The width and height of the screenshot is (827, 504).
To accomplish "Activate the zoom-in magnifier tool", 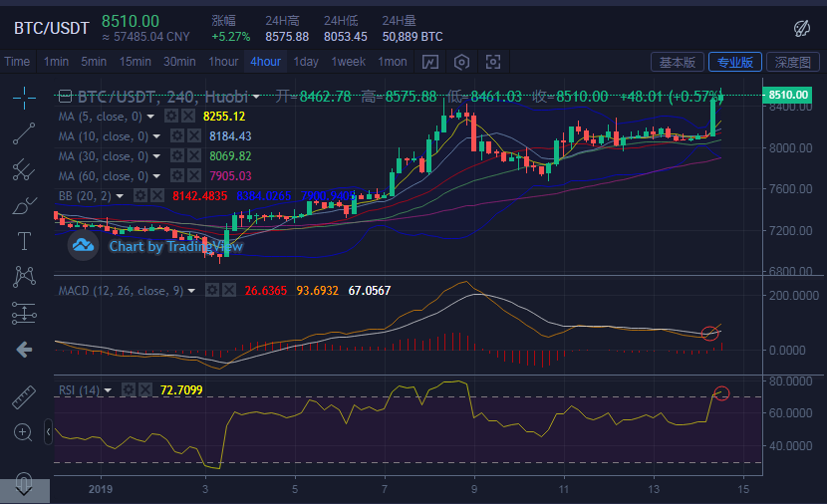I will (23, 433).
